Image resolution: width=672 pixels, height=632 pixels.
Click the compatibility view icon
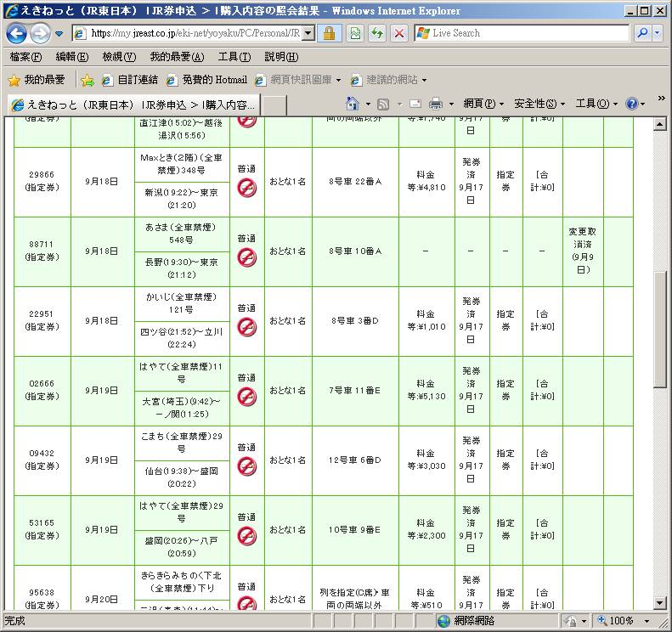(355, 33)
